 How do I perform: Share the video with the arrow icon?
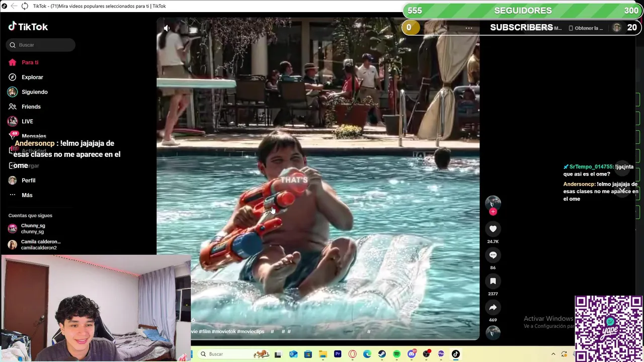pyautogui.click(x=493, y=307)
